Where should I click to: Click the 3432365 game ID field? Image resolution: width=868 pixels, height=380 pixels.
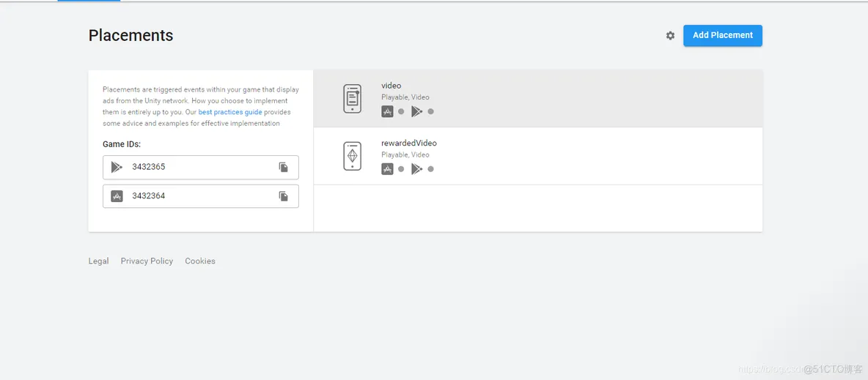pyautogui.click(x=201, y=167)
